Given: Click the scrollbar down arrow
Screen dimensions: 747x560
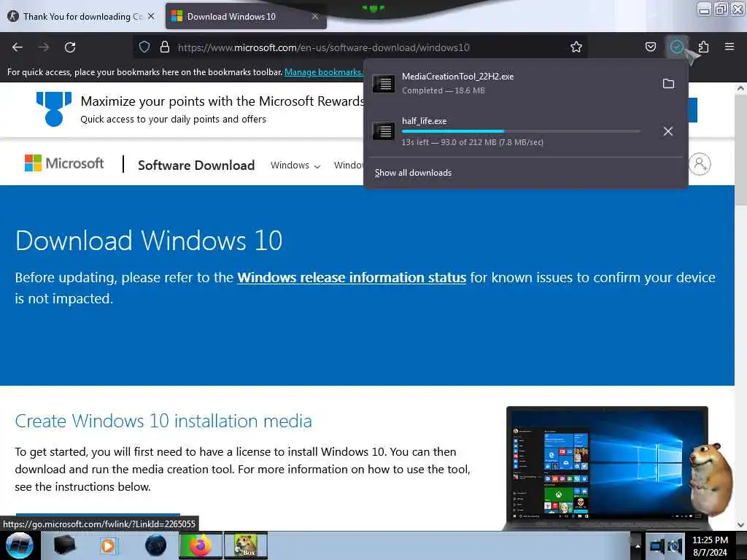Looking at the screenshot, I should (741, 525).
